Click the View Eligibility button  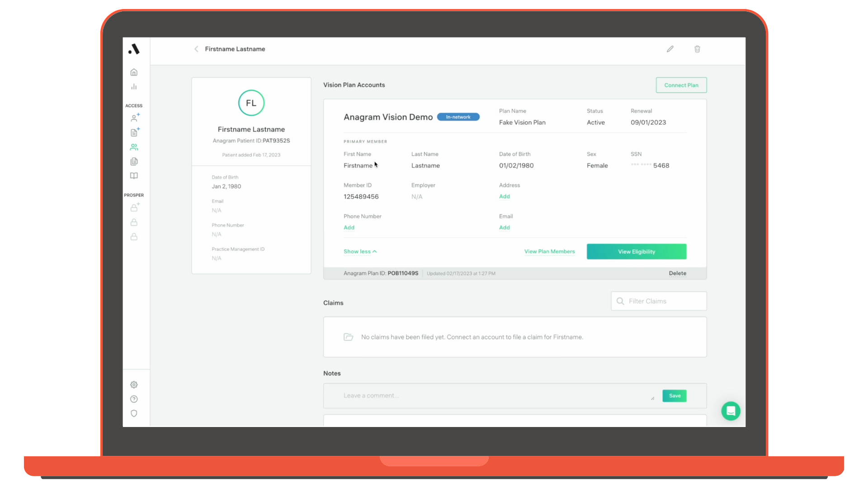[636, 252]
